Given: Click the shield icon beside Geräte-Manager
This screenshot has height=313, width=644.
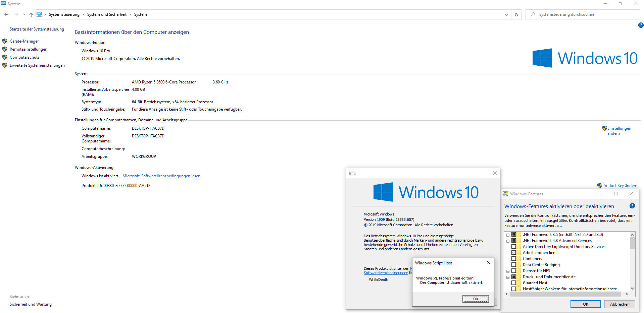Looking at the screenshot, I should (5, 41).
